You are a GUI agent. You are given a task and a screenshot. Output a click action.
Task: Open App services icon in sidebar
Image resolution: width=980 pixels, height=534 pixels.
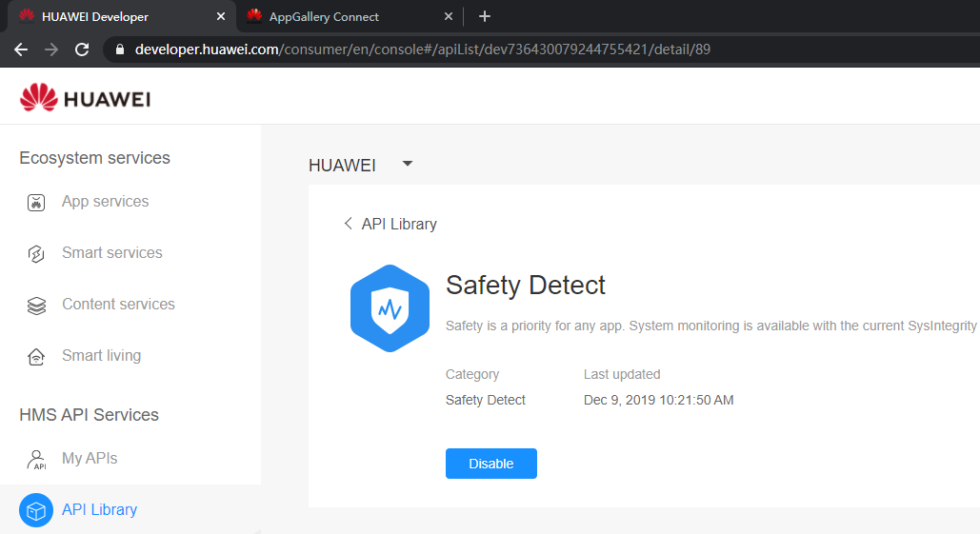tap(36, 202)
